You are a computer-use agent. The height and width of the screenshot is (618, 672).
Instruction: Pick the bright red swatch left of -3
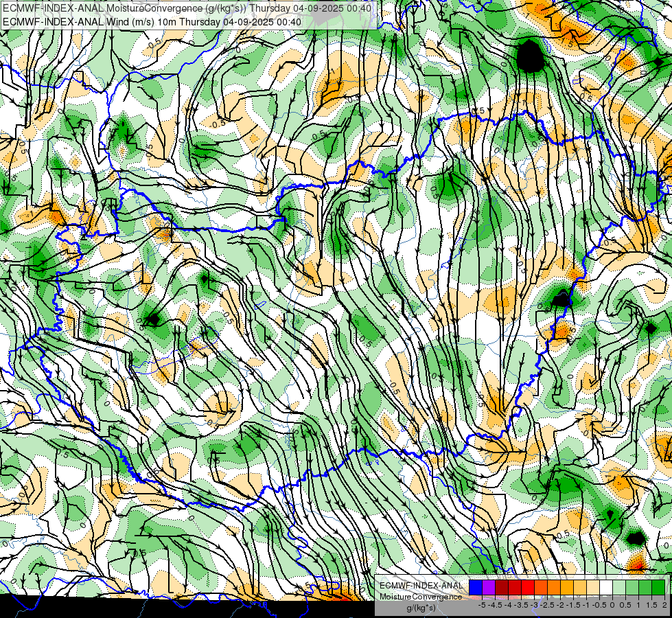pyautogui.click(x=528, y=587)
